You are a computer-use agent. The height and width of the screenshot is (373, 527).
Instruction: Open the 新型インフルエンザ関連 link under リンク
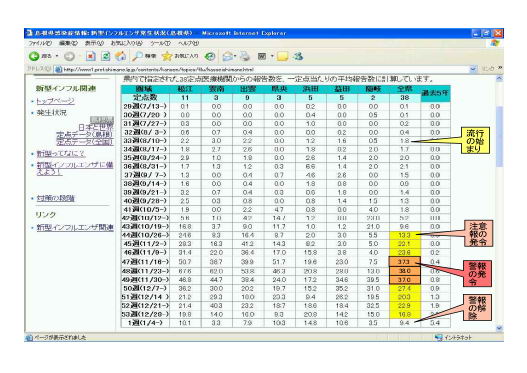click(75, 227)
